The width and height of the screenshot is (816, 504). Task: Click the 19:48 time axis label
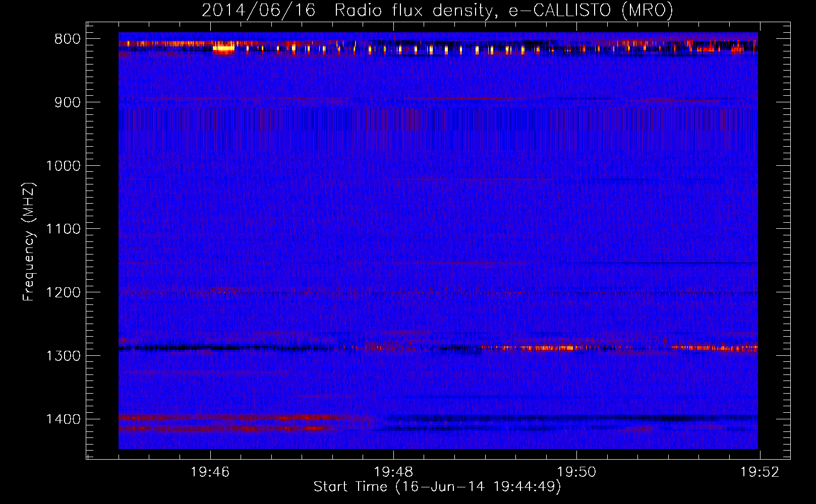(393, 472)
